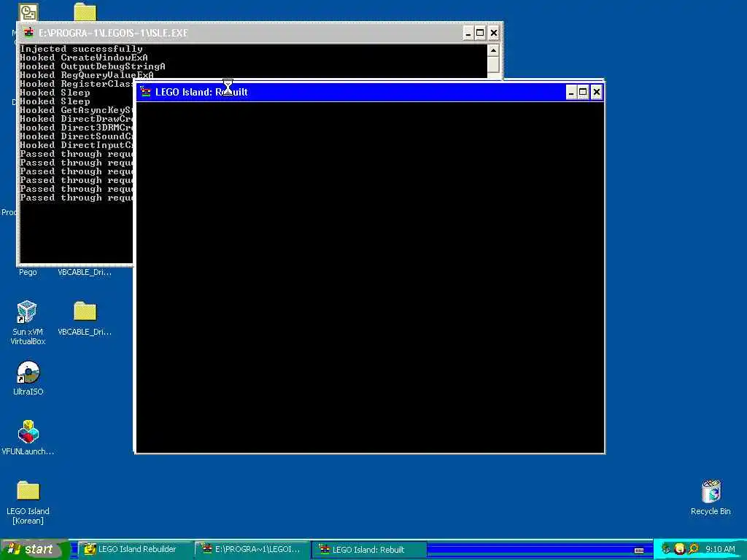Viewport: 747px width, 560px height.
Task: Click the 'Injected successfully' console line
Action: pyautogui.click(x=81, y=49)
